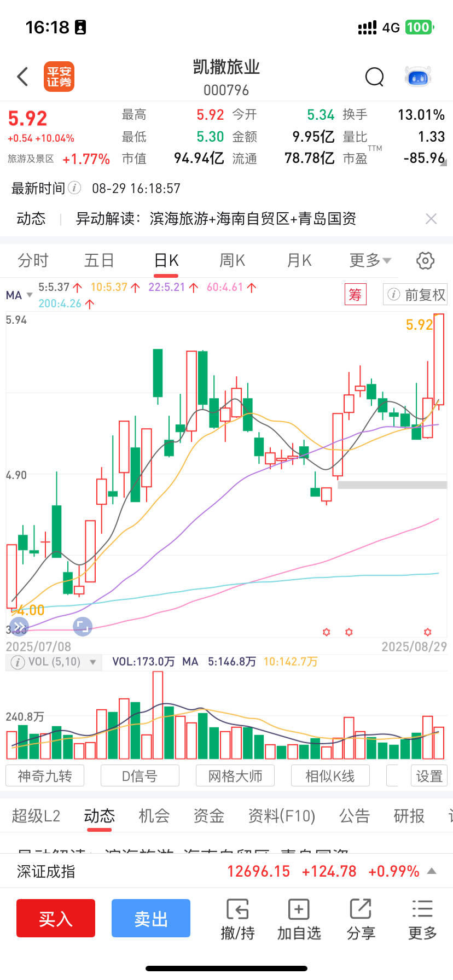Screen dimensions: 453x980
Task: Select the lower 动态 tab
Action: point(99,816)
